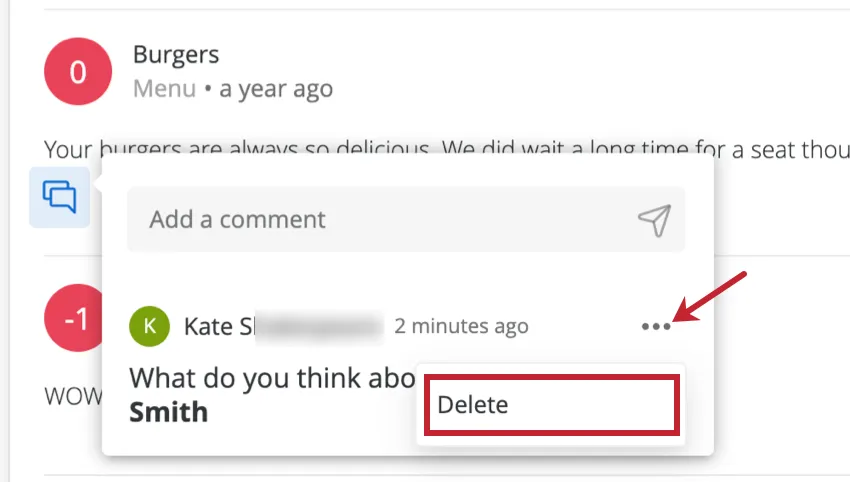Click the WOW response text
Screen dimensions: 850x482
coord(70,395)
